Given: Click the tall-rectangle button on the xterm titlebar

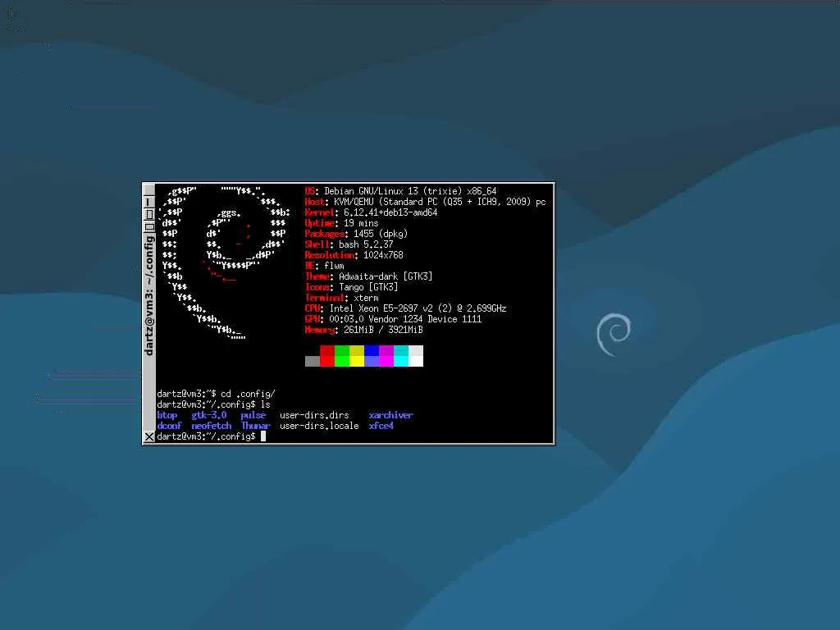Looking at the screenshot, I should 149,214.
